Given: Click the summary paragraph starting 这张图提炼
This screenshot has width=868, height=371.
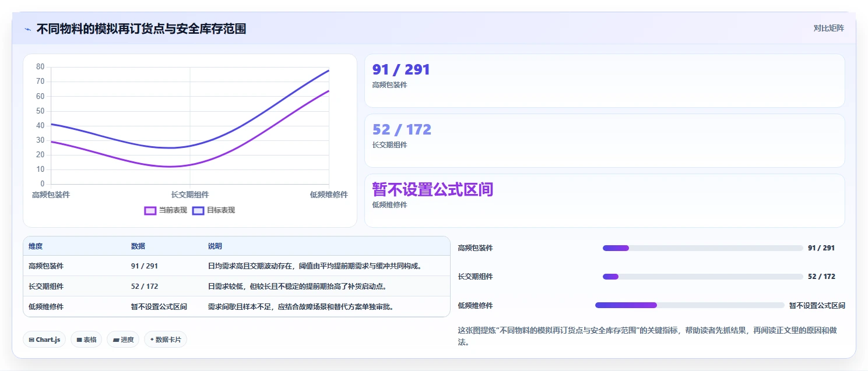Looking at the screenshot, I should pos(647,336).
